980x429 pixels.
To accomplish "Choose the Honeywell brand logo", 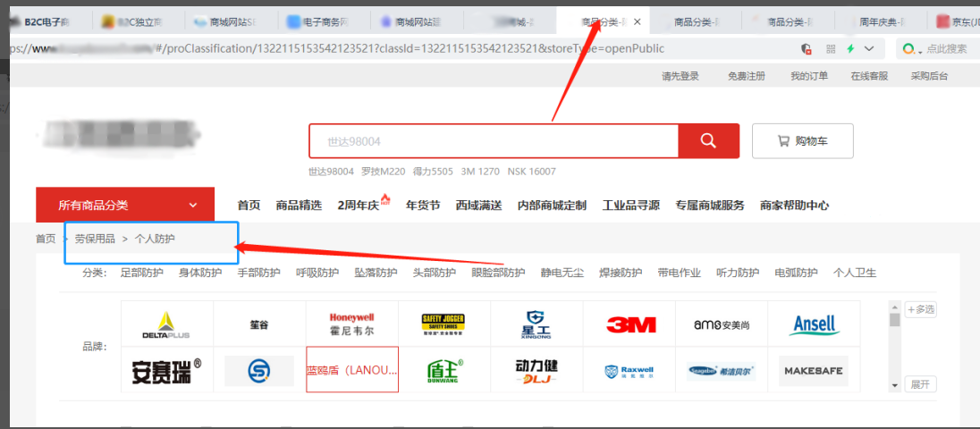I will pyautogui.click(x=351, y=324).
